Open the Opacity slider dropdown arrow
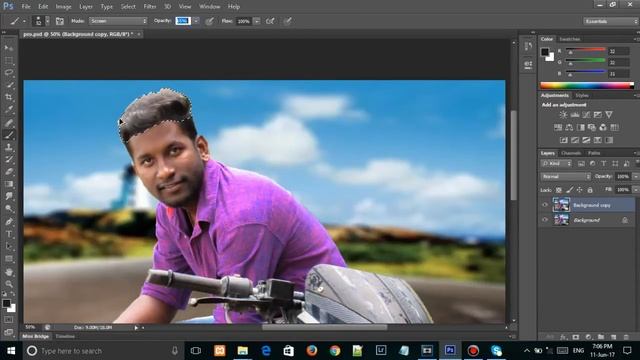This screenshot has height=360, width=640. [x=196, y=21]
